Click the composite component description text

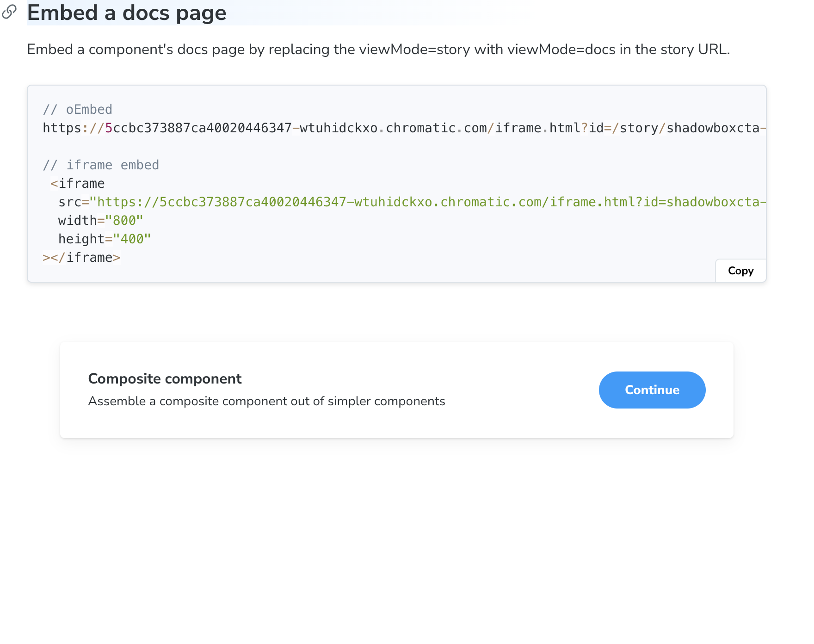point(266,401)
